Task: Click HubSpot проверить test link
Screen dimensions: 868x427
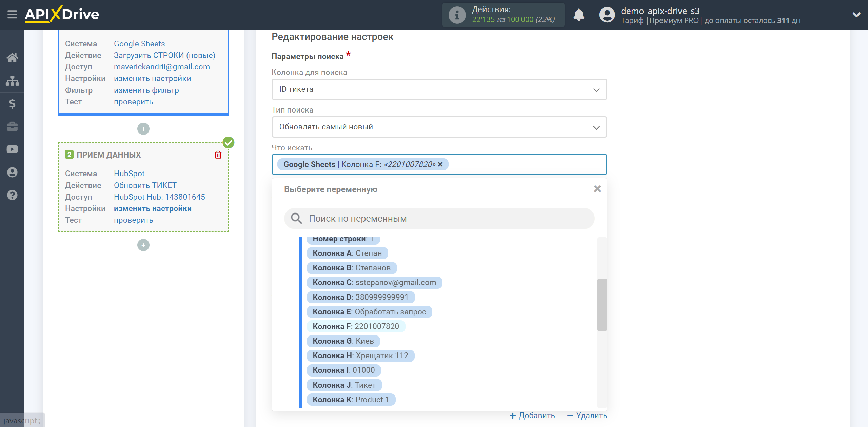Action: pyautogui.click(x=133, y=220)
